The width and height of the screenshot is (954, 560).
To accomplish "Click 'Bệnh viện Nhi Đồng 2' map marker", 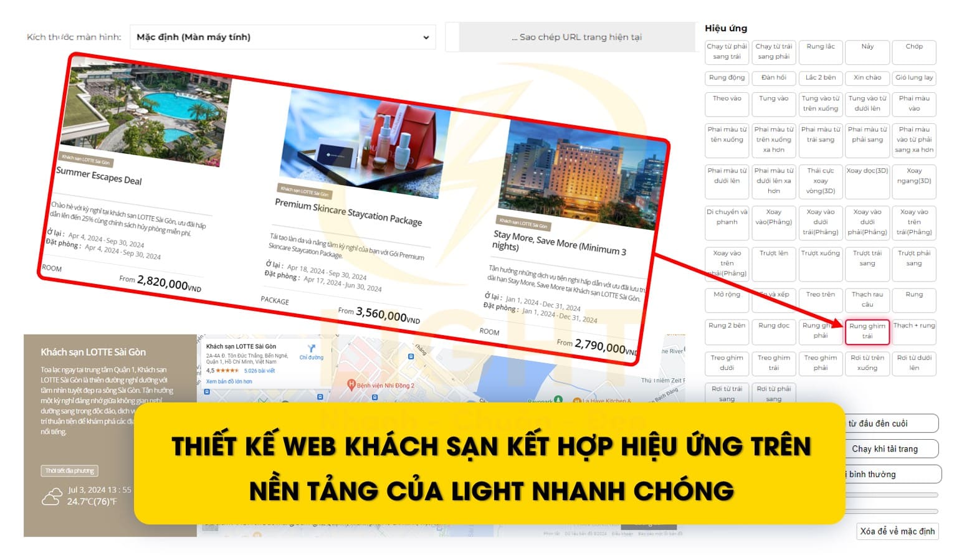I will coord(351,385).
